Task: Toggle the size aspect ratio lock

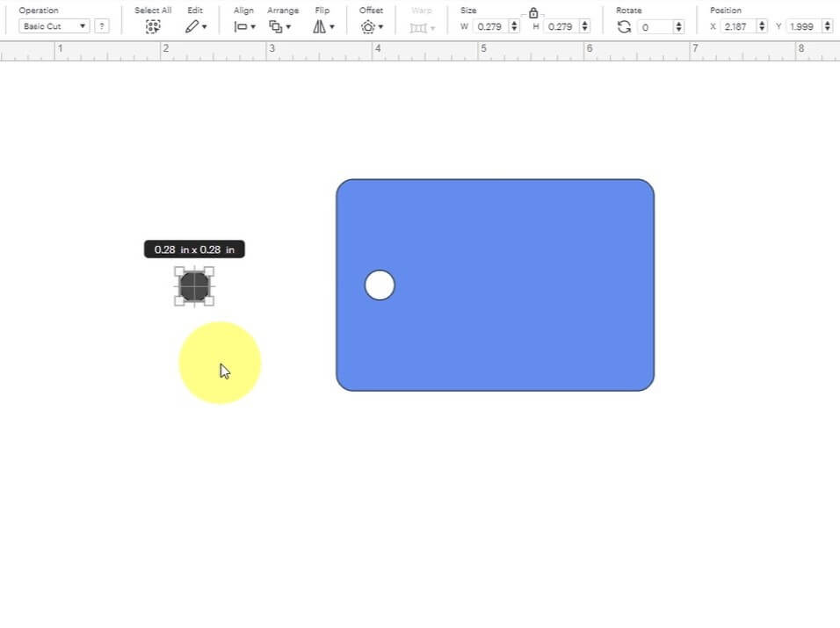Action: pos(533,13)
